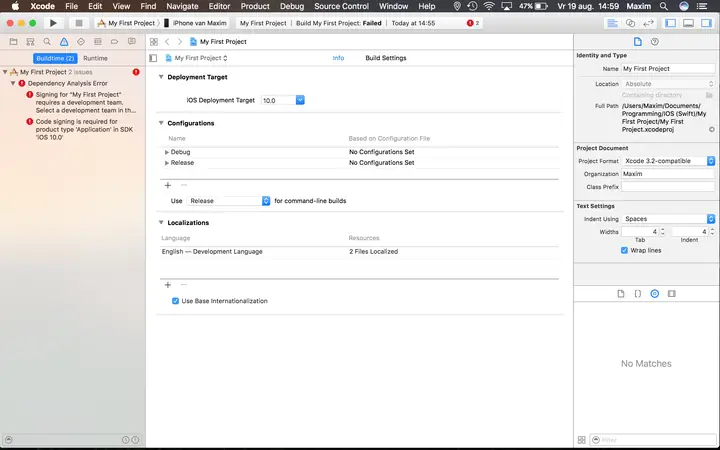Toggle the Utilities pane visibility
Screen dimensions: 720x450
click(x=706, y=23)
